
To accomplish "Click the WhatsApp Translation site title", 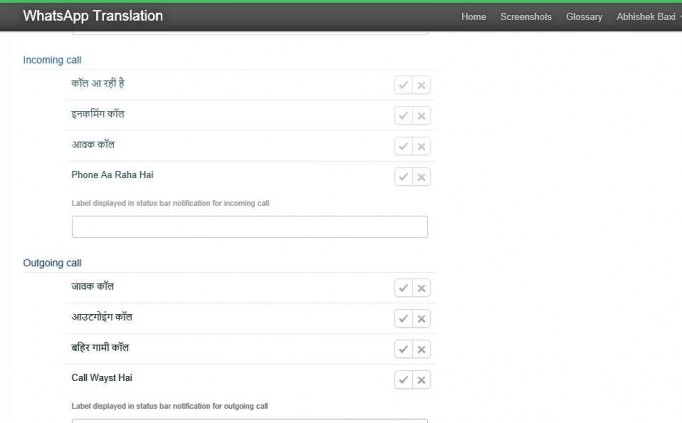I will pos(93,16).
